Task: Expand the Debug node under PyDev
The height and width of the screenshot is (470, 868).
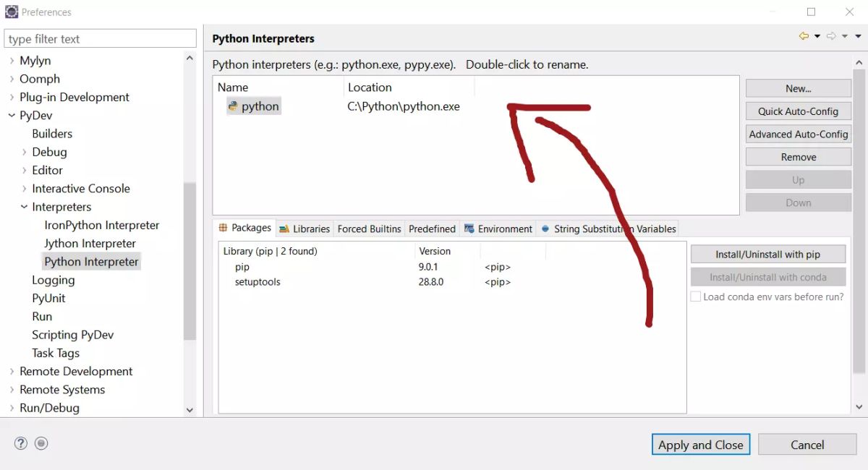Action: [24, 152]
